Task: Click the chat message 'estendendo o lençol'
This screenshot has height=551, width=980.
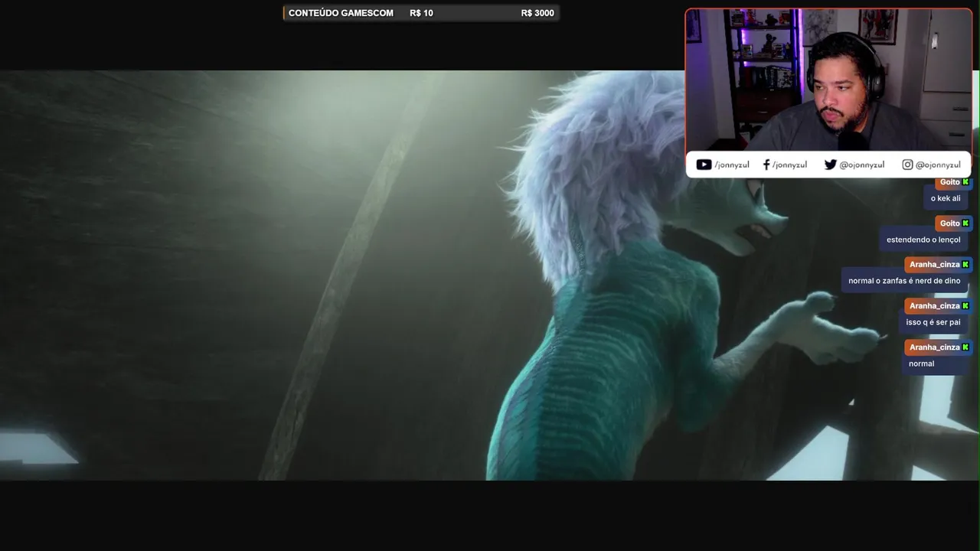Action: [x=923, y=240]
